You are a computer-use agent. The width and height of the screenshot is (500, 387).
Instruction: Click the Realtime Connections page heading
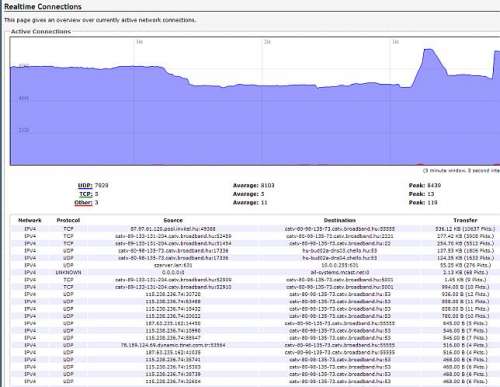43,6
